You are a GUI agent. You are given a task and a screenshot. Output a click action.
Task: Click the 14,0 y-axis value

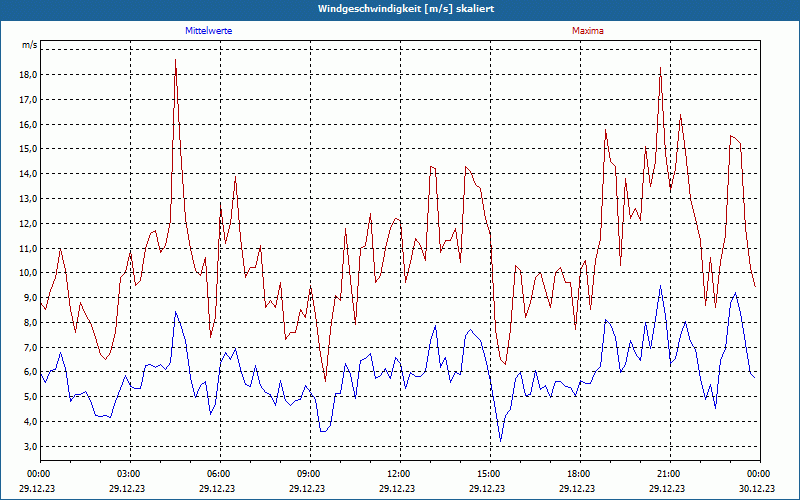(x=29, y=174)
